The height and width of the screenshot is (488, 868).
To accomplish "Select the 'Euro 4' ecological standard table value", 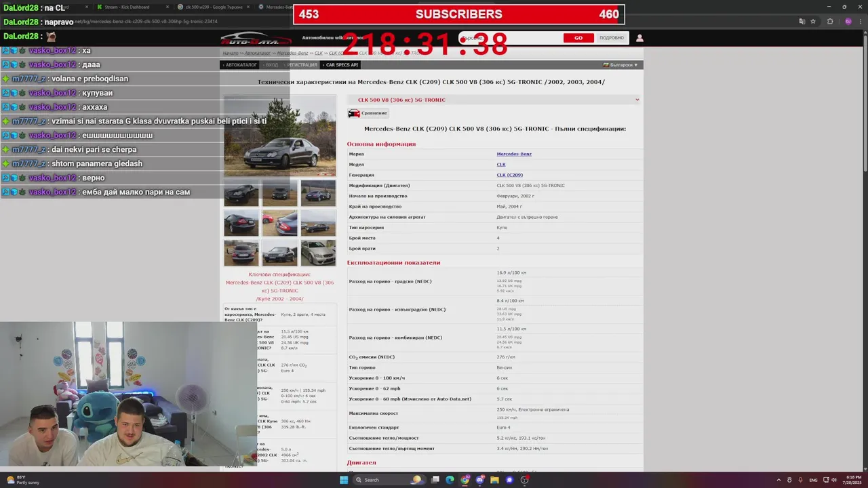I will pyautogui.click(x=503, y=428).
